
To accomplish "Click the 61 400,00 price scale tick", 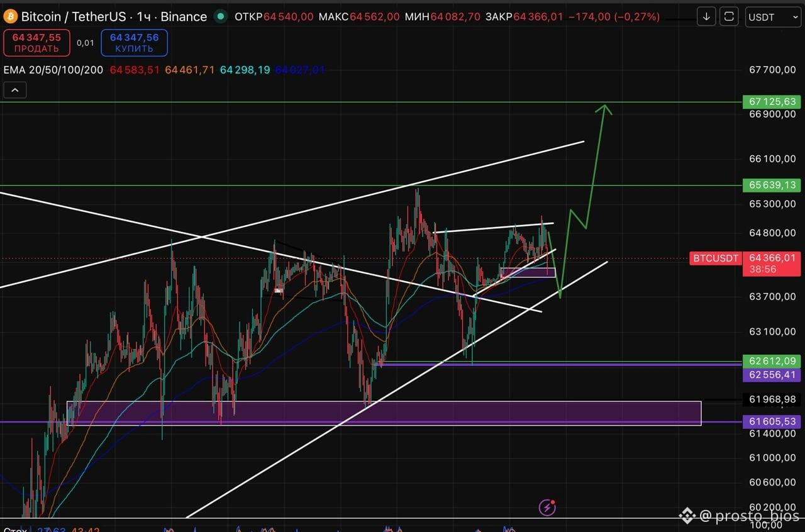I will click(773, 433).
